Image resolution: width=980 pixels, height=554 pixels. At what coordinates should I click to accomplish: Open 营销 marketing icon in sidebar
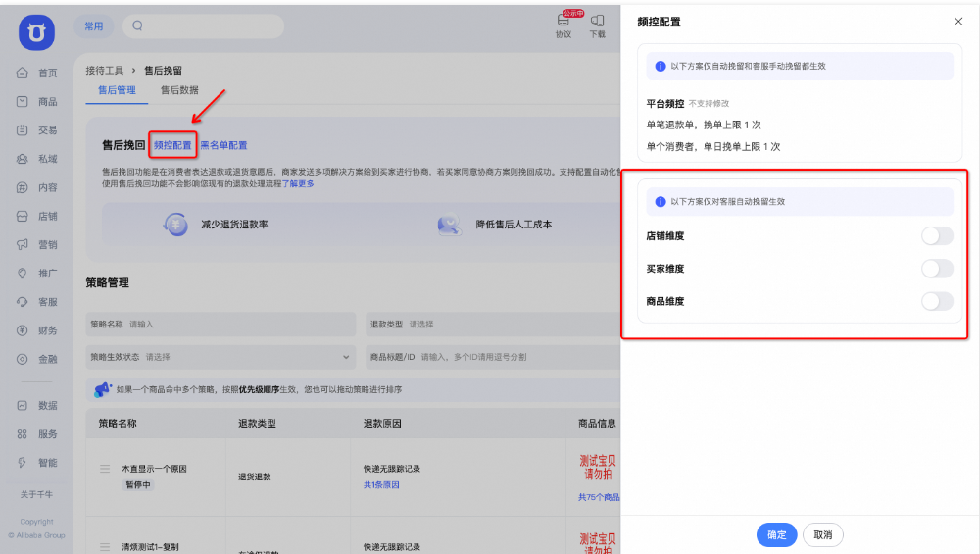(23, 244)
